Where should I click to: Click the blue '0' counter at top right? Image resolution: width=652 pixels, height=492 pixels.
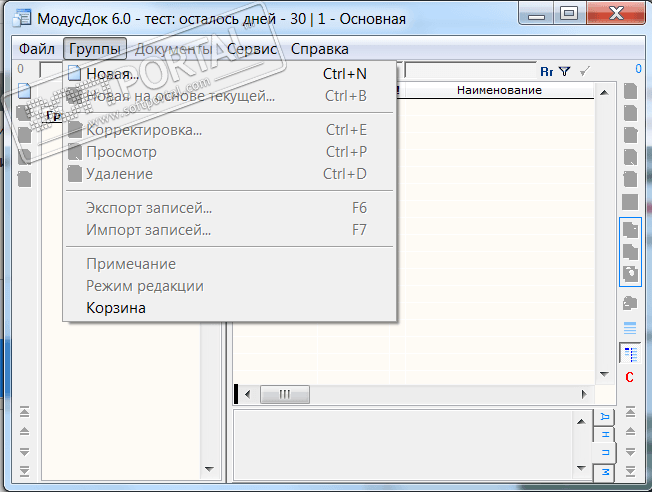(x=638, y=69)
